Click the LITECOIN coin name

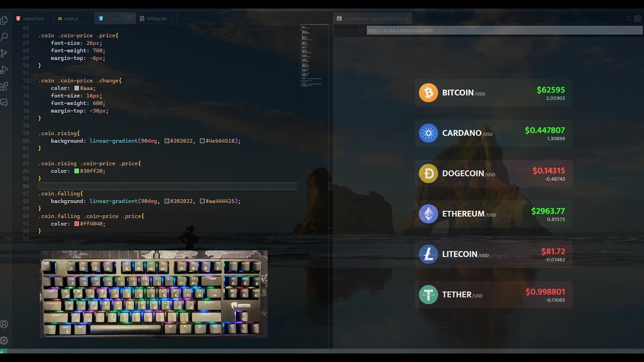[x=460, y=254]
